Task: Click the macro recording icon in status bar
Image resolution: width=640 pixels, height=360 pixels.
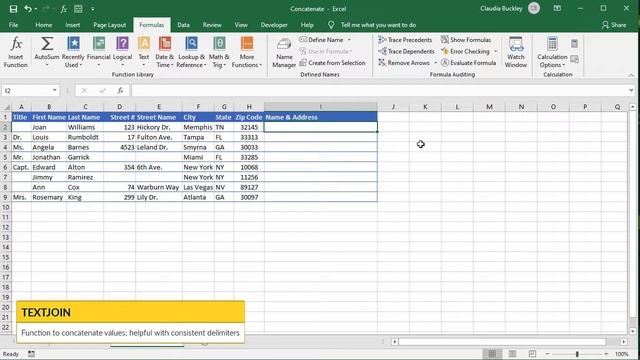Action: click(x=31, y=354)
